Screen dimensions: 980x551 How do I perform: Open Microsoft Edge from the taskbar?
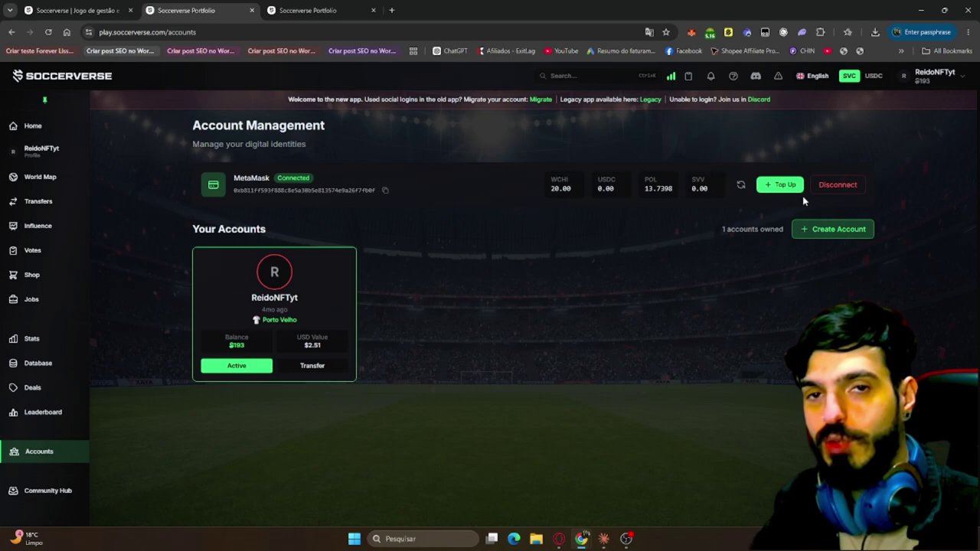point(514,539)
